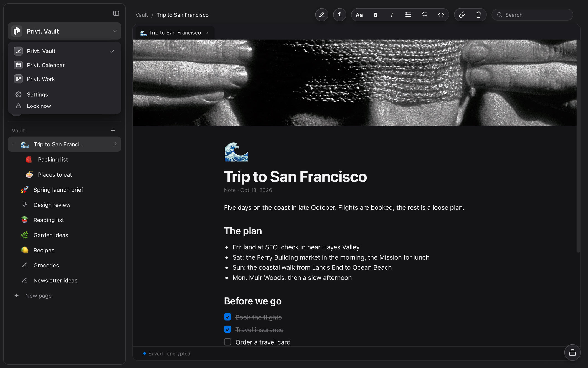Click the round lock button at bottom right
Viewport: 588px width, 368px height.
point(572,352)
